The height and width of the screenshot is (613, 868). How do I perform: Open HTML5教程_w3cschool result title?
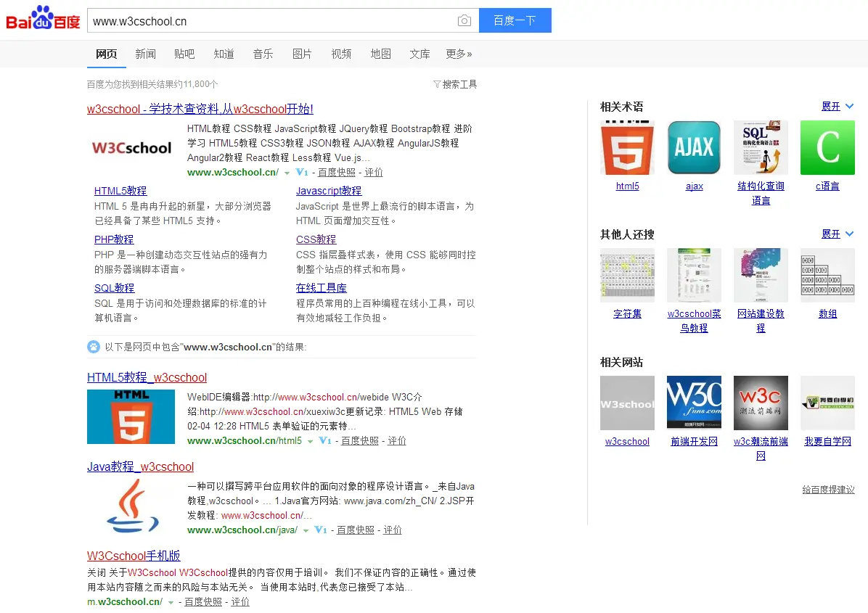pos(147,377)
